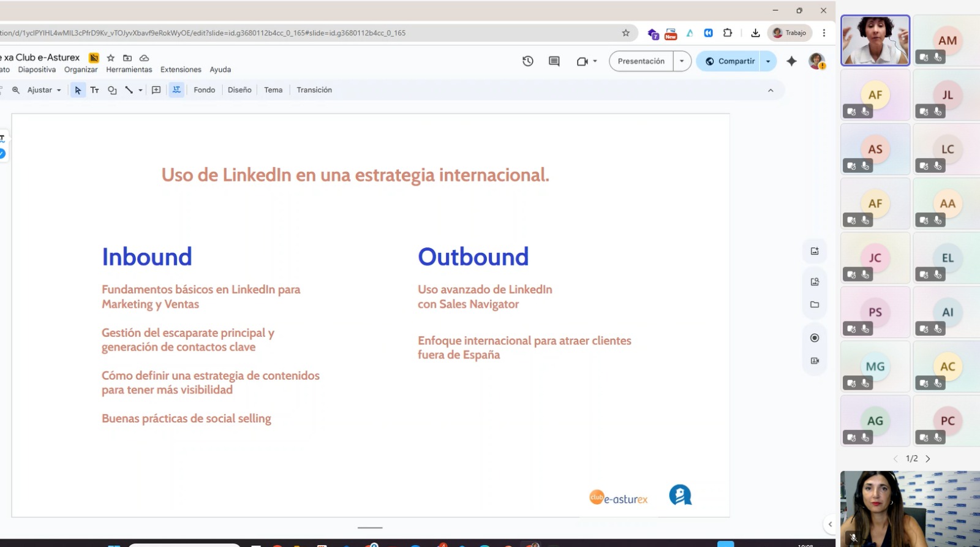Click the Gemini sparkle icon
Screen dimensions: 980x547
tap(791, 61)
